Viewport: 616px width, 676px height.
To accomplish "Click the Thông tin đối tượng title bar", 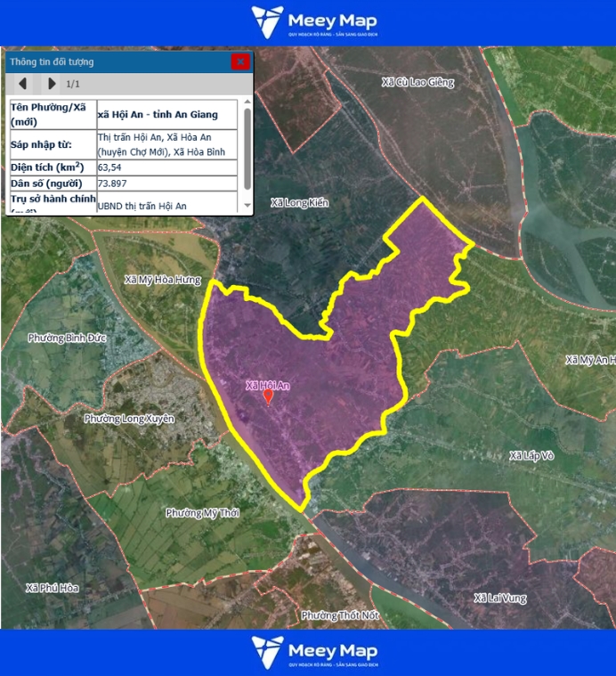I will [x=116, y=61].
